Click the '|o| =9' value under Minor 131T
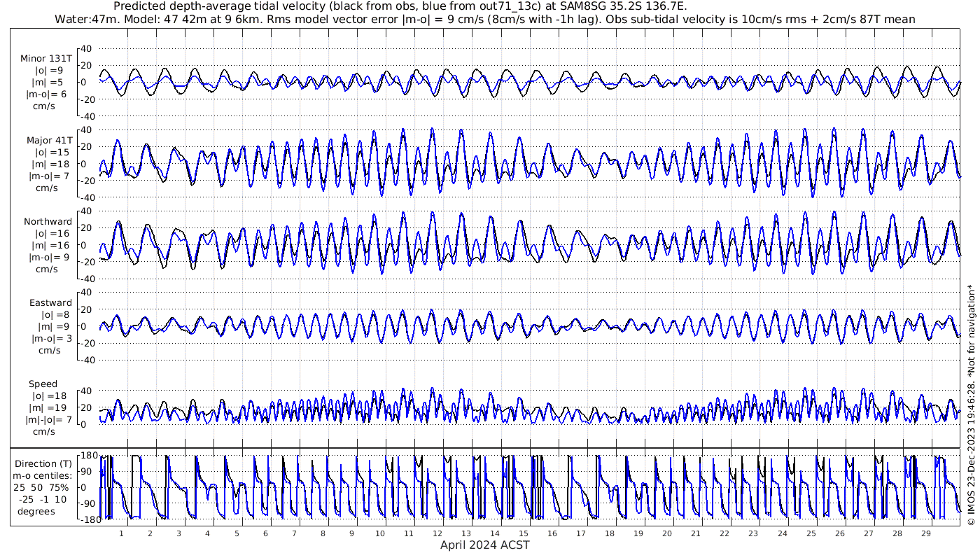Viewport: 980px width, 560px height. tap(50, 70)
